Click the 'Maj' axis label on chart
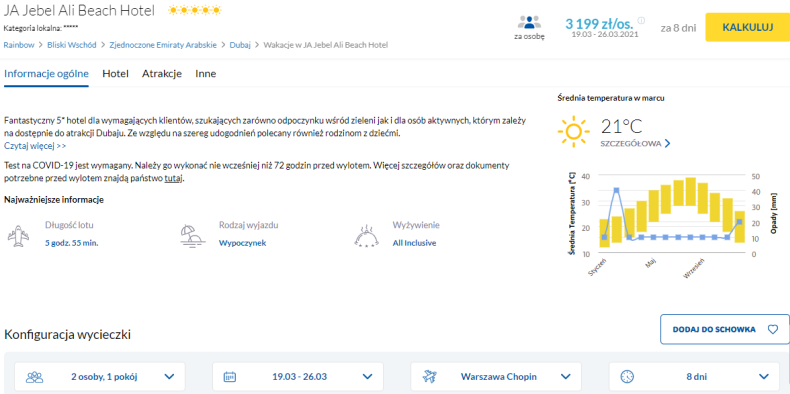 pyautogui.click(x=650, y=262)
